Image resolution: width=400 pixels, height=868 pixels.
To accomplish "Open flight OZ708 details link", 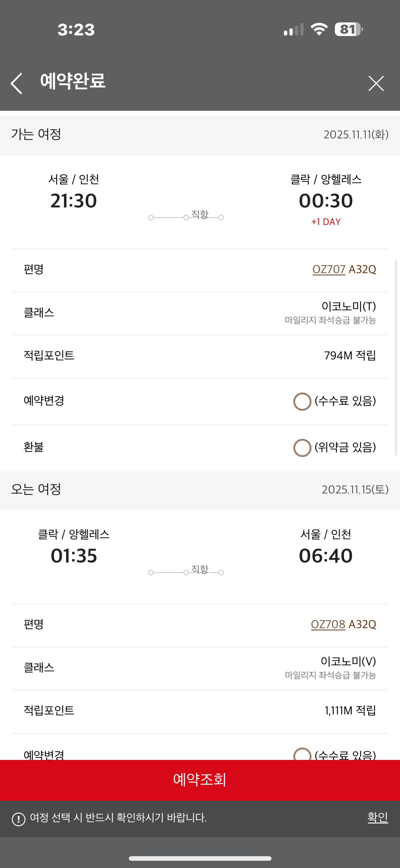I will pos(328,624).
